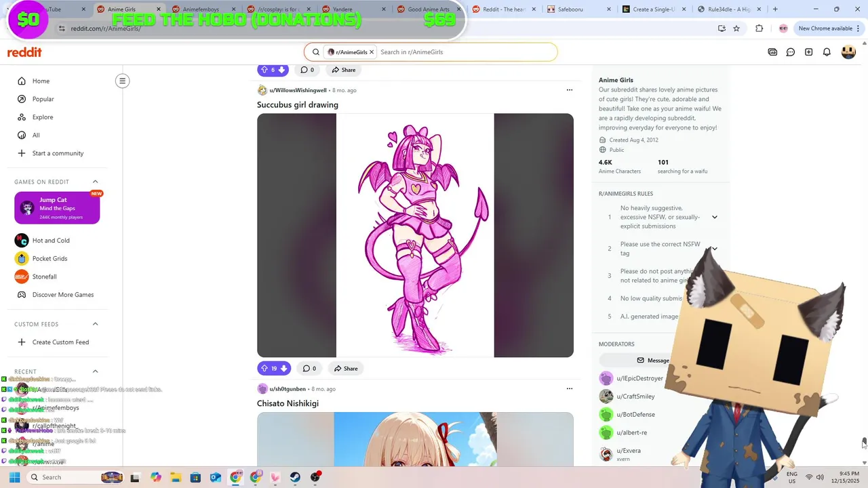The width and height of the screenshot is (868, 488).
Task: Collapse the Games on Reddit section
Action: [x=95, y=182]
